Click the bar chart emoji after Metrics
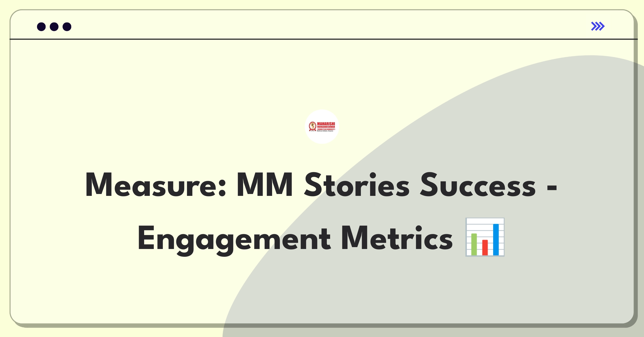The height and width of the screenshot is (337, 644). (x=485, y=237)
